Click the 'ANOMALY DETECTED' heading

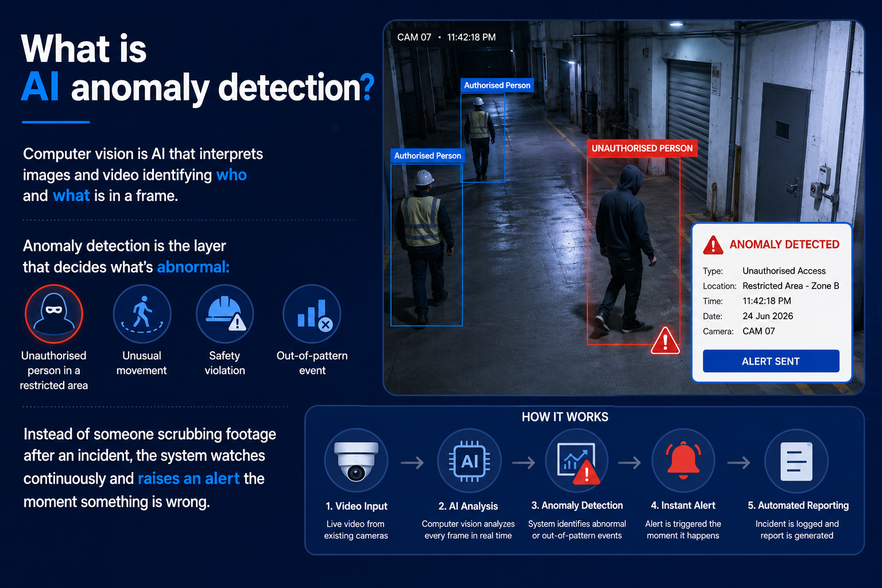(x=784, y=245)
